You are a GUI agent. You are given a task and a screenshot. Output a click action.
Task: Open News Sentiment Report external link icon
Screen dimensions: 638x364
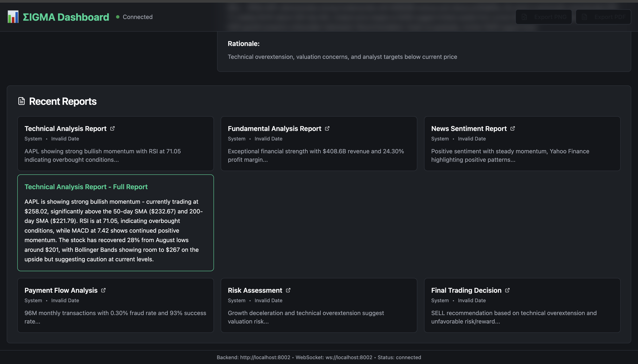(x=513, y=128)
